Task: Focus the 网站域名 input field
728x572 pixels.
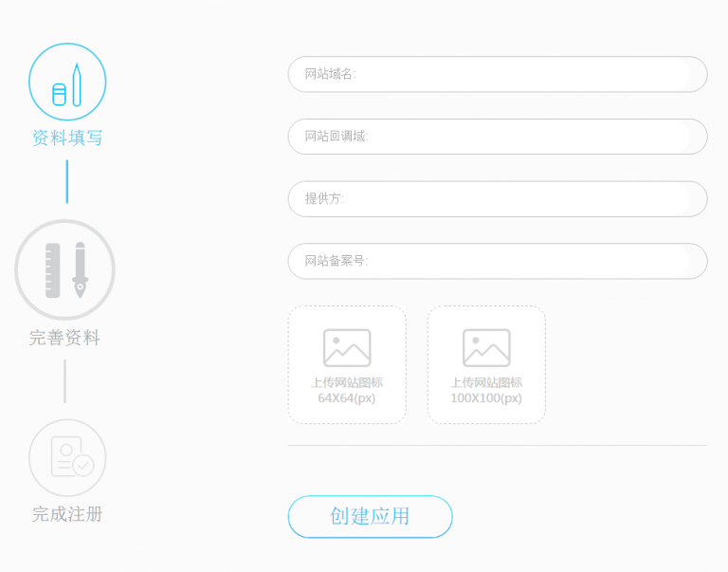Action: [498, 74]
